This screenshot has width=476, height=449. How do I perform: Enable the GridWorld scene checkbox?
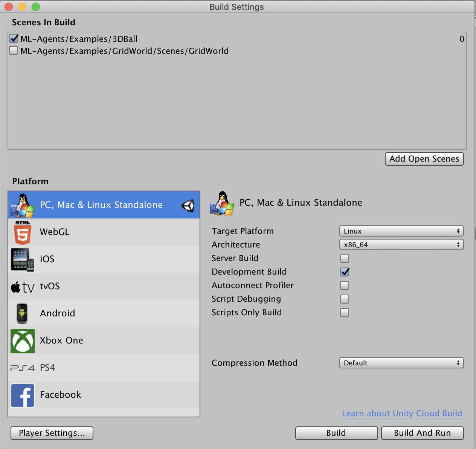[x=14, y=51]
